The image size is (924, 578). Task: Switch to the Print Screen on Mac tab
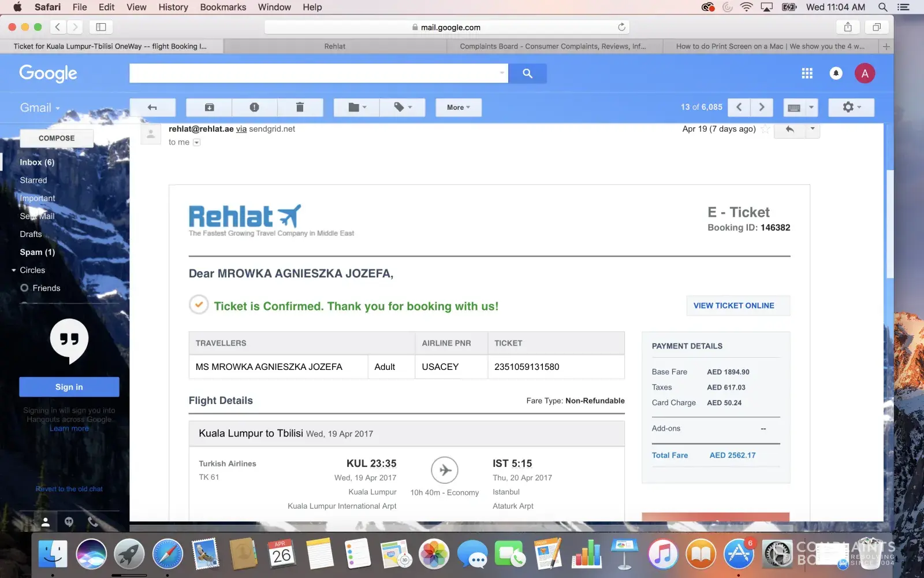pos(770,46)
